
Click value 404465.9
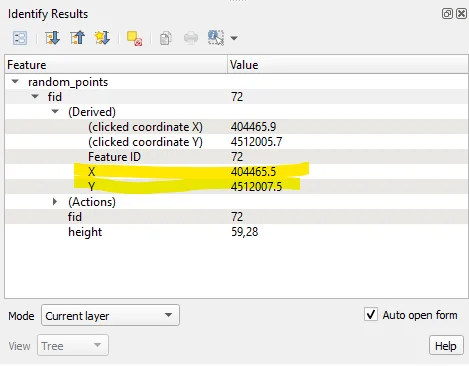tap(253, 127)
